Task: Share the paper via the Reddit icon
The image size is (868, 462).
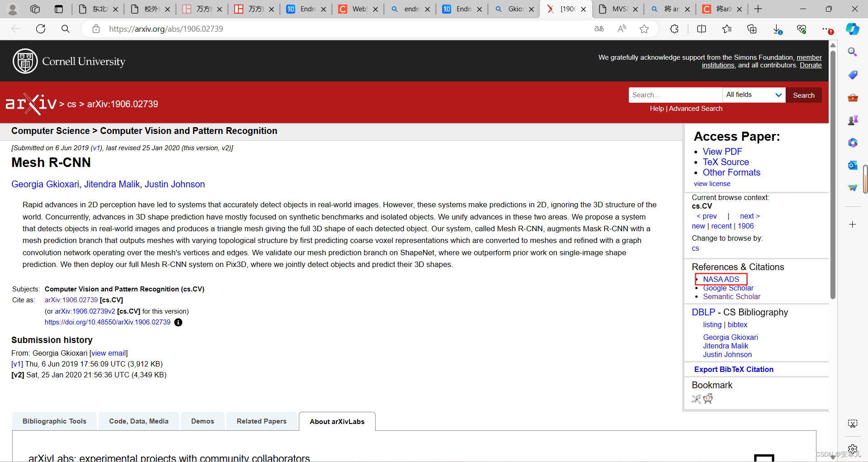Action: coord(708,399)
